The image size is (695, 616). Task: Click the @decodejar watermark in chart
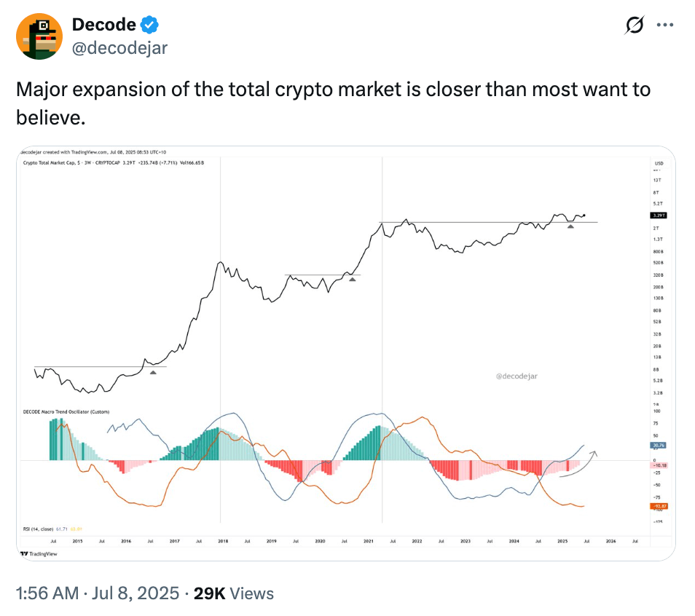pos(516,376)
